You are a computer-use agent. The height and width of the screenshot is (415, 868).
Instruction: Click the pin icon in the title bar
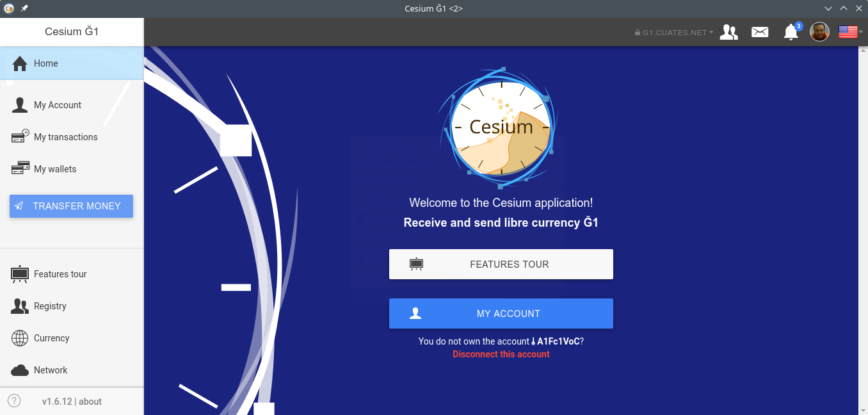click(x=24, y=8)
